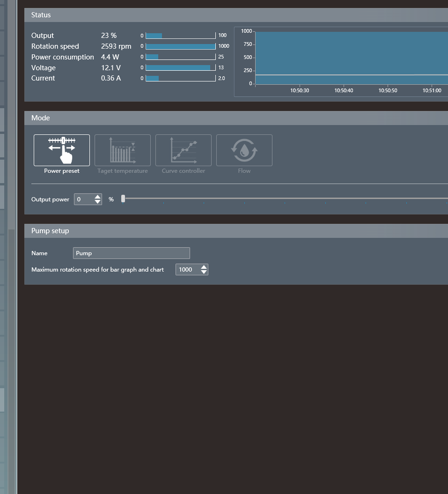Select the Target temperature mode icon
Image resolution: width=448 pixels, height=494 pixels.
123,150
